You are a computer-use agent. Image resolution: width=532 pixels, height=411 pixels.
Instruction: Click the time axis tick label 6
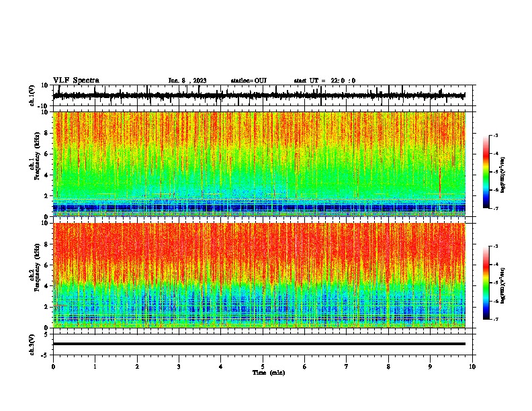[304, 367]
